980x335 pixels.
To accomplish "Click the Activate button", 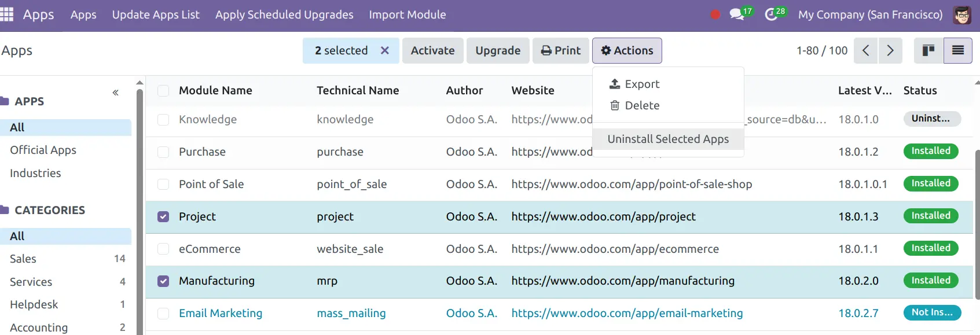I will click(x=433, y=50).
